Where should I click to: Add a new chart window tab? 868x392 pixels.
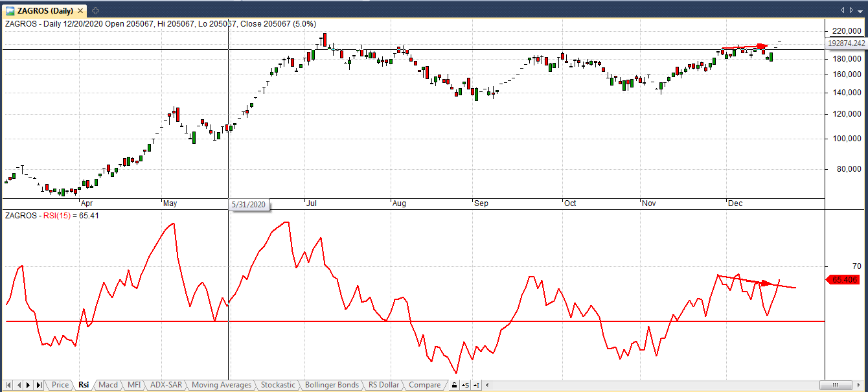pyautogui.click(x=95, y=10)
